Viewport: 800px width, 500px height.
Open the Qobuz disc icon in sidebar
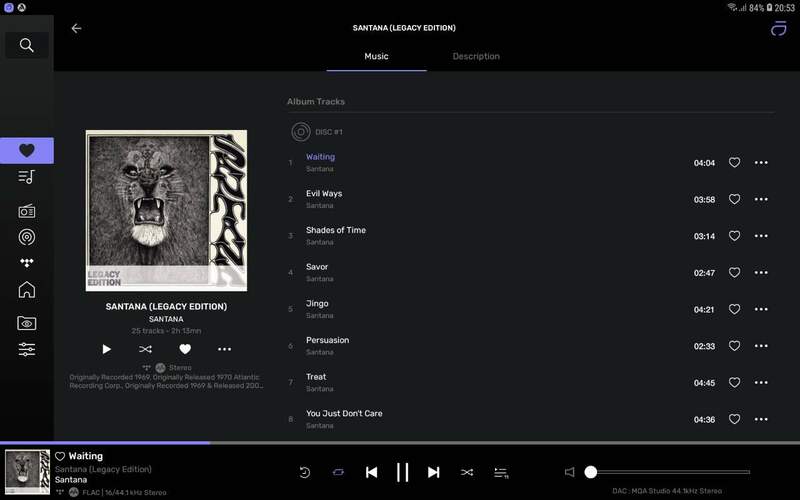[27, 237]
